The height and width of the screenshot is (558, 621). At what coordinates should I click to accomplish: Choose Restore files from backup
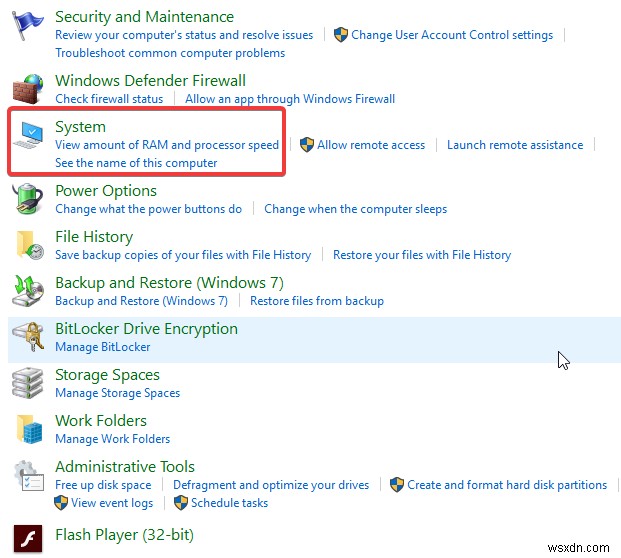[317, 301]
